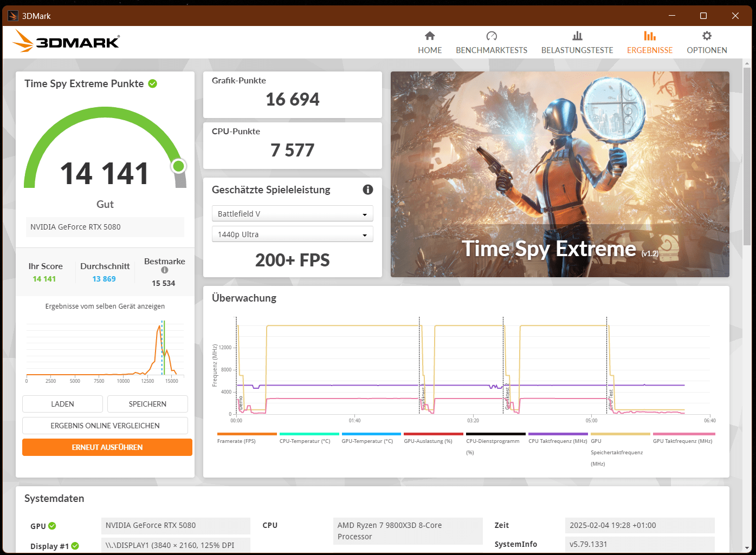The width and height of the screenshot is (756, 555).
Task: Open the HOME tab
Action: tap(430, 43)
